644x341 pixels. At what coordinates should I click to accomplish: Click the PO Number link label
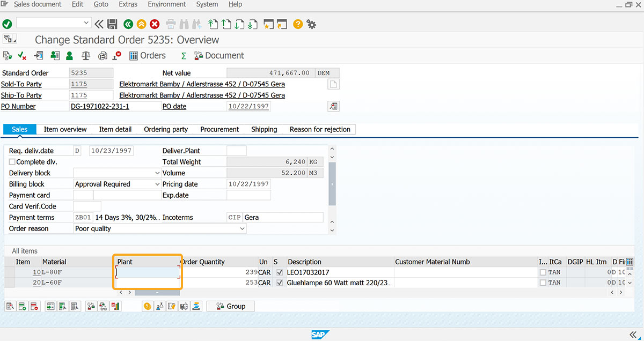pos(18,107)
